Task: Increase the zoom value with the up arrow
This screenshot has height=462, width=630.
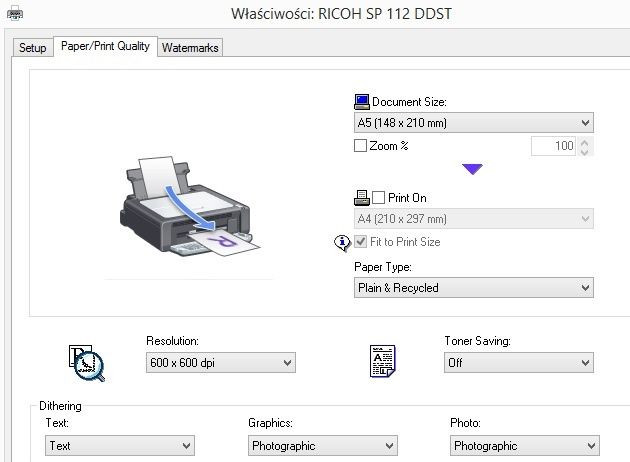Action: tap(585, 142)
